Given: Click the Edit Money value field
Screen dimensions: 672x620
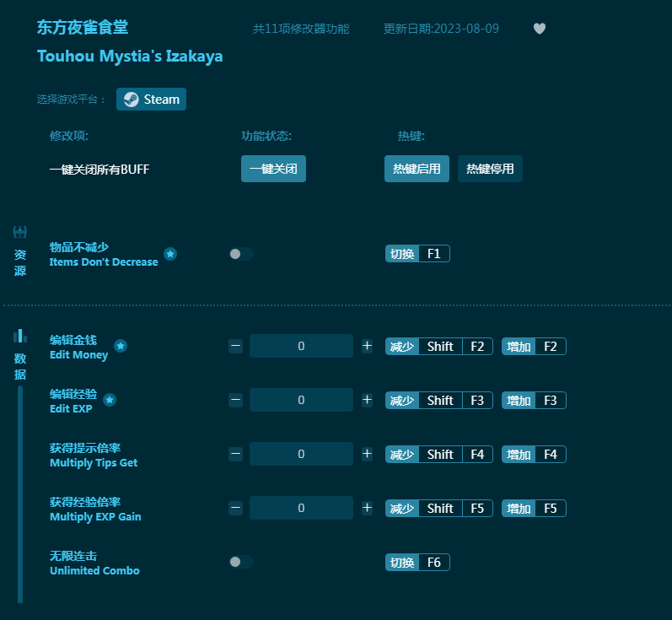Looking at the screenshot, I should pos(301,346).
